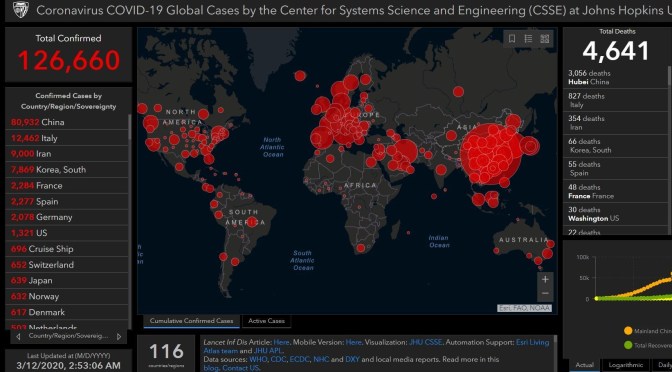Select 80,932 China in country list
Image resolution: width=672 pixels, height=372 pixels.
[x=67, y=122]
